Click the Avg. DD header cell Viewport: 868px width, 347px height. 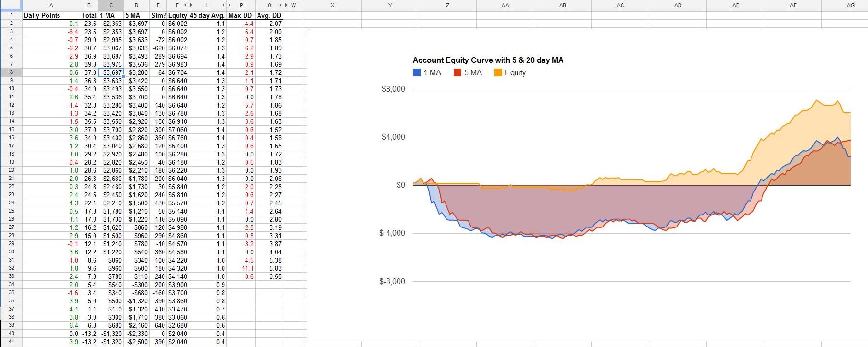(269, 15)
